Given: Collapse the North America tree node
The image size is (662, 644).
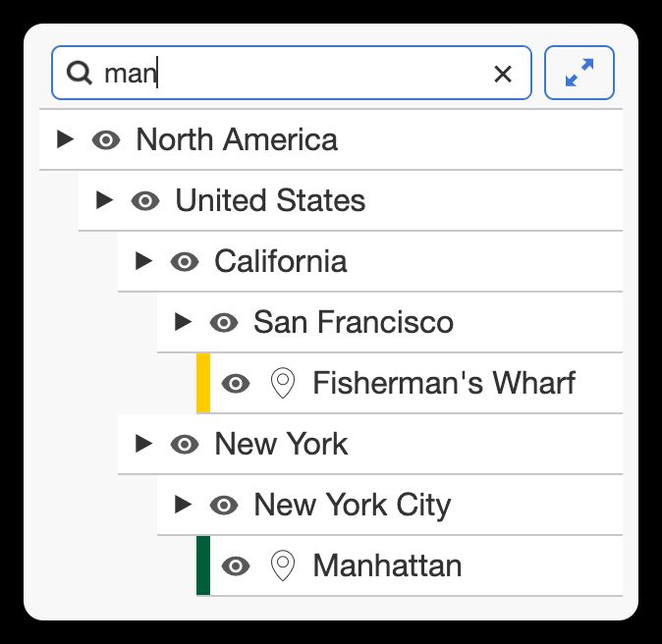Looking at the screenshot, I should tap(65, 138).
